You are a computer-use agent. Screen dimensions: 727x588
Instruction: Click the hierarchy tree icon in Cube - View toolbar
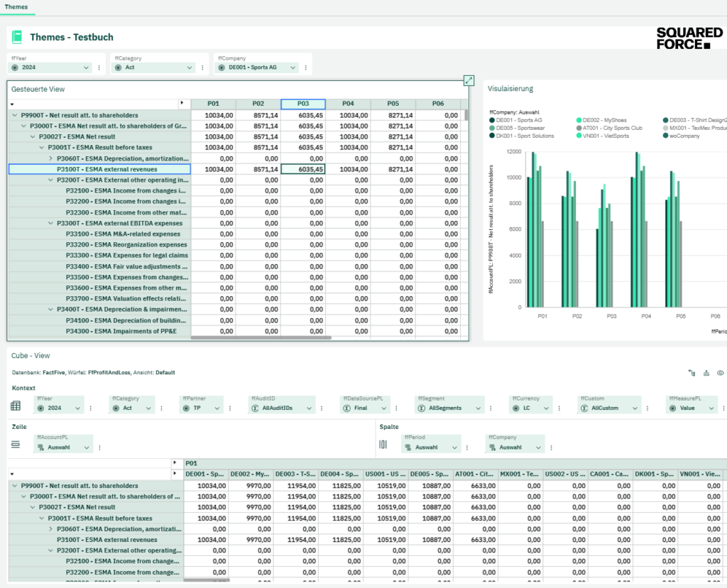pyautogui.click(x=692, y=373)
